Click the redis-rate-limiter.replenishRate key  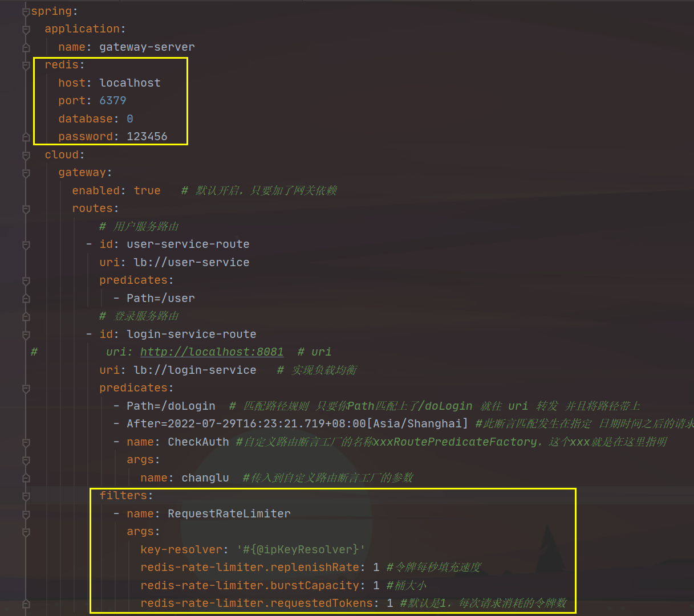coord(250,567)
